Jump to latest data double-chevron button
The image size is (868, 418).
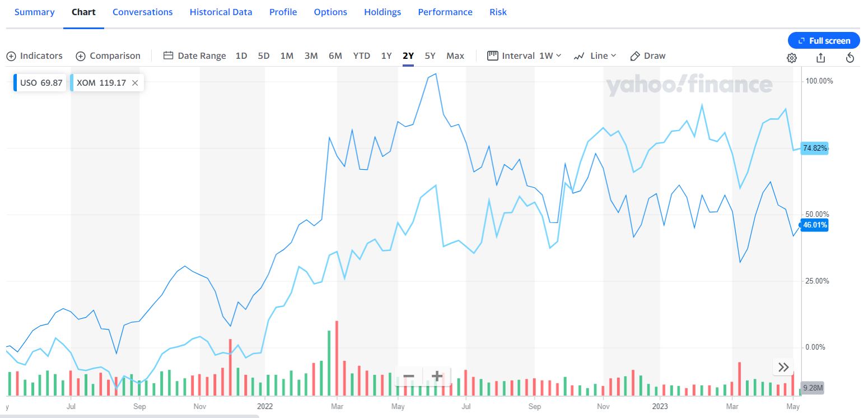point(783,367)
